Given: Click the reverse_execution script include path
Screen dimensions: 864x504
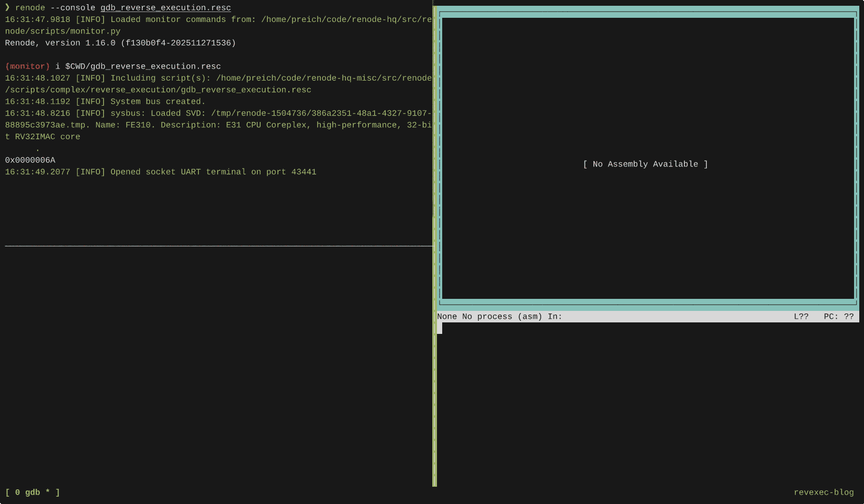Looking at the screenshot, I should tap(157, 89).
